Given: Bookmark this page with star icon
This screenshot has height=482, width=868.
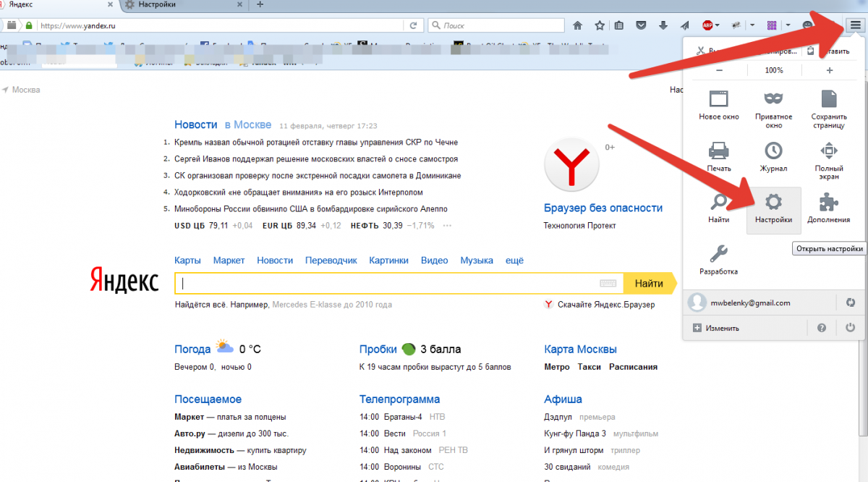Looking at the screenshot, I should pos(600,25).
